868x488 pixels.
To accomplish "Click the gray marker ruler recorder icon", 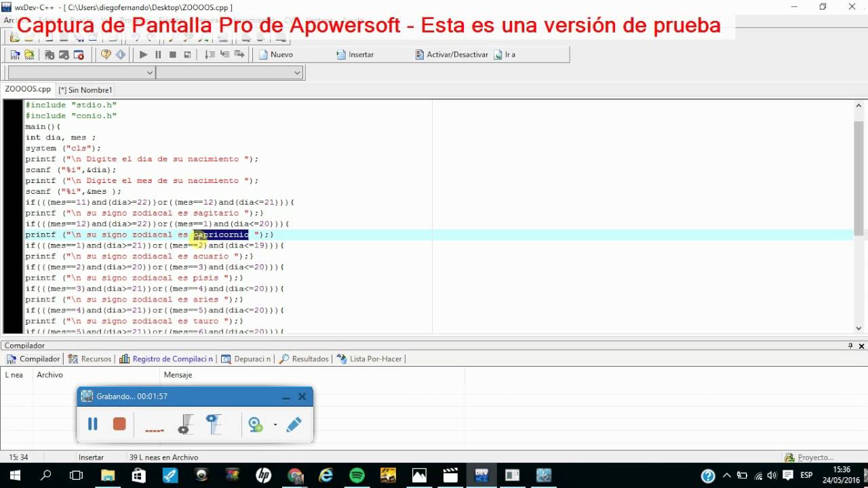I will click(185, 424).
